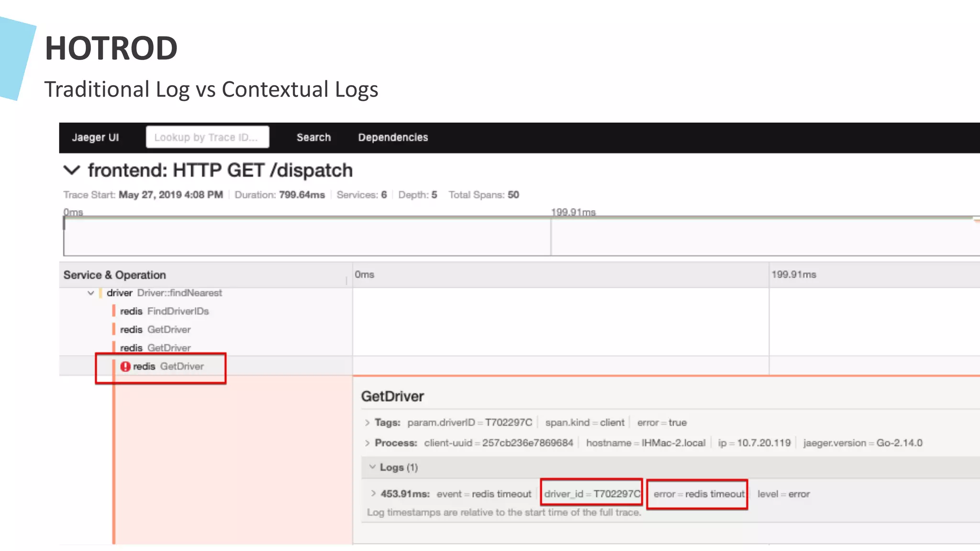Click the red error icon on redis GetDriver
The image size is (980, 551).
pos(125,366)
